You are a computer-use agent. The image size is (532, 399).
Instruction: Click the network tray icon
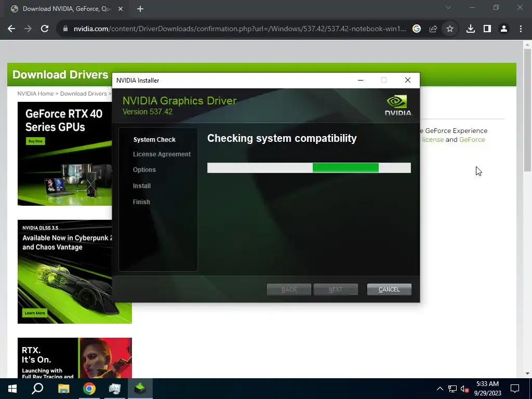(x=453, y=389)
